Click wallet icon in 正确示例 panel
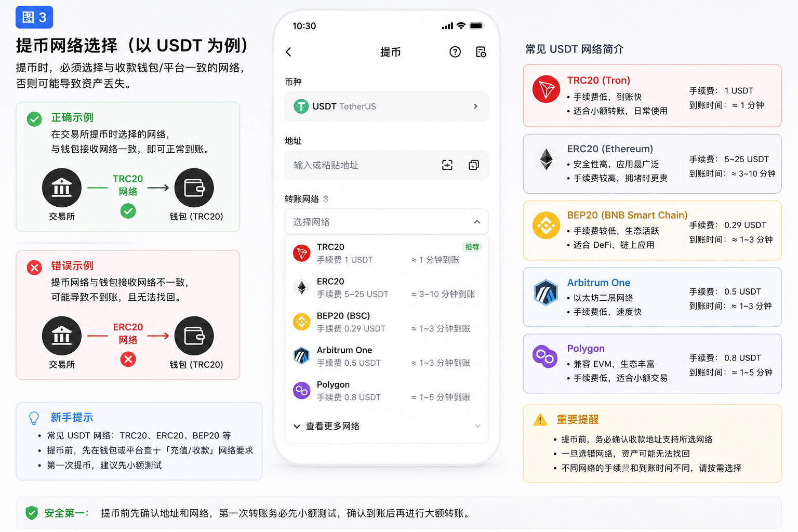This screenshot has height=532, width=798. click(x=194, y=188)
